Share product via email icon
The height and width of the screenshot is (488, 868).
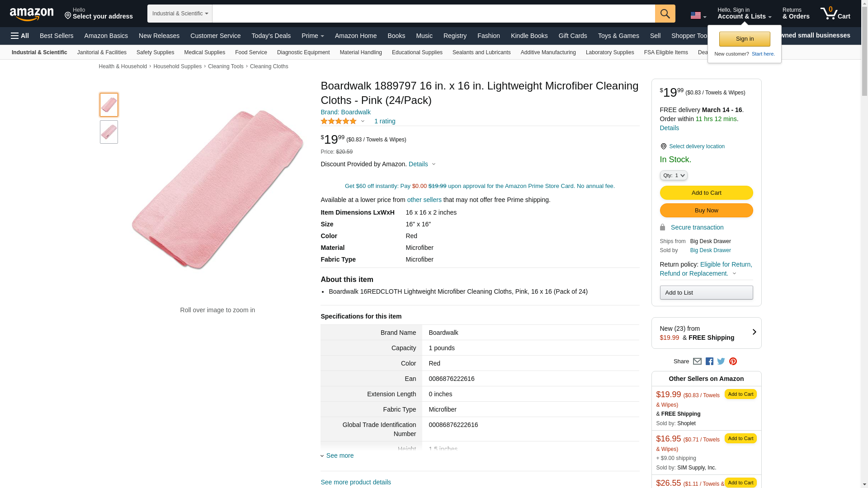[x=697, y=361]
